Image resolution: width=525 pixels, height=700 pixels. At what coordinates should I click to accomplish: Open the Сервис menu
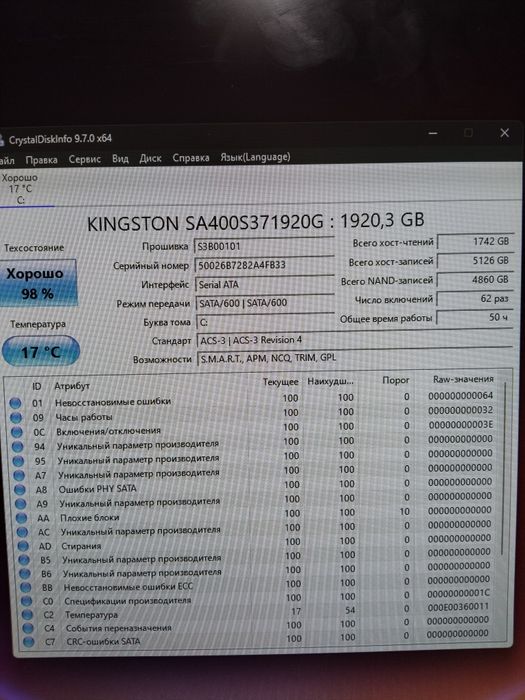point(84,159)
